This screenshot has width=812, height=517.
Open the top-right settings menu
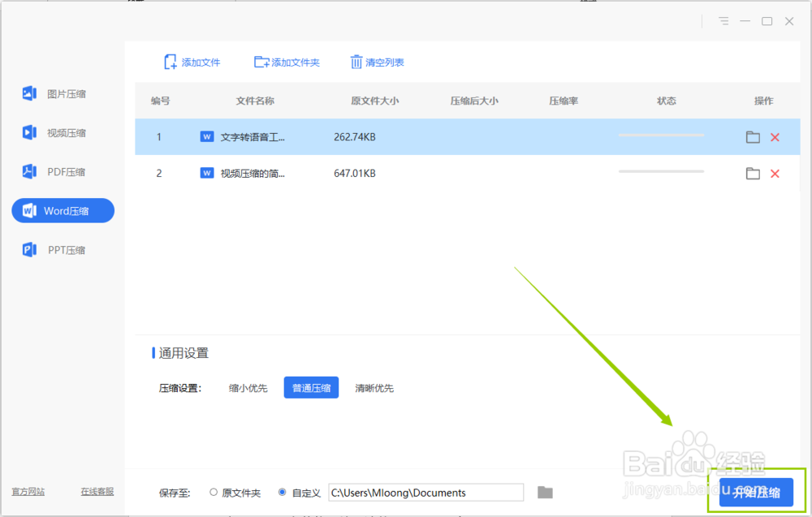[x=723, y=21]
